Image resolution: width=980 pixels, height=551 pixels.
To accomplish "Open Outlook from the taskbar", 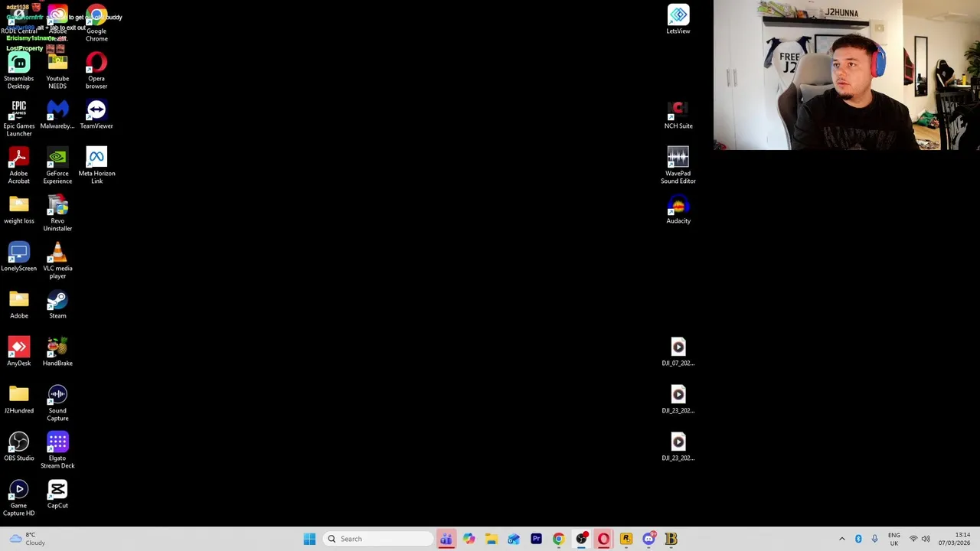I will click(x=514, y=539).
